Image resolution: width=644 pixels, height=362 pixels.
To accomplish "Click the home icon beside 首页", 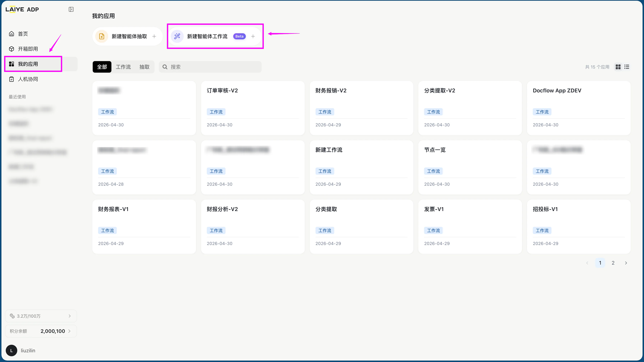I will pos(11,34).
